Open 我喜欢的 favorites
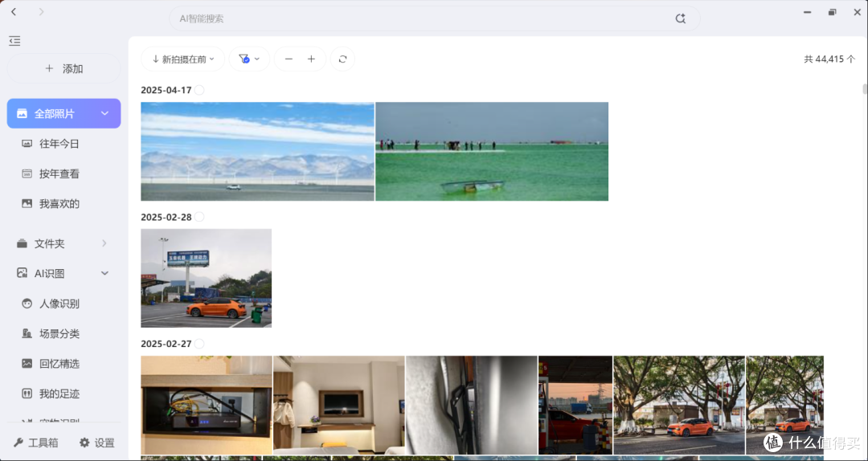 (63, 204)
